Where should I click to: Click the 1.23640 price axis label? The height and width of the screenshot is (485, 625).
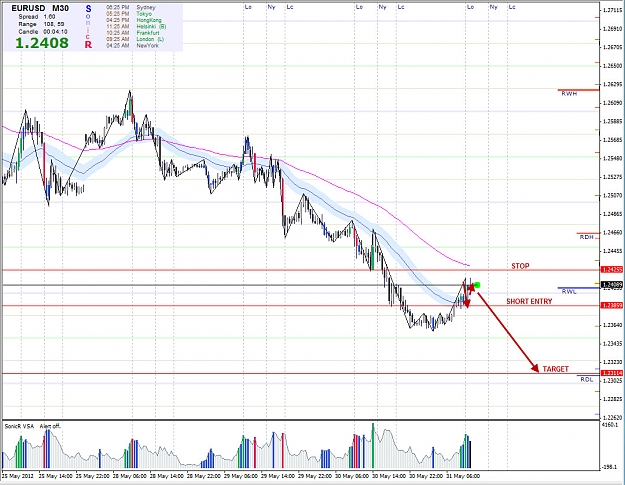coord(612,325)
